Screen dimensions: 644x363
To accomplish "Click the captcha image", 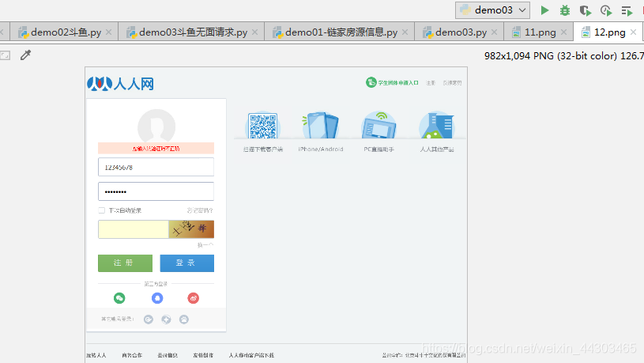I will tap(191, 229).
